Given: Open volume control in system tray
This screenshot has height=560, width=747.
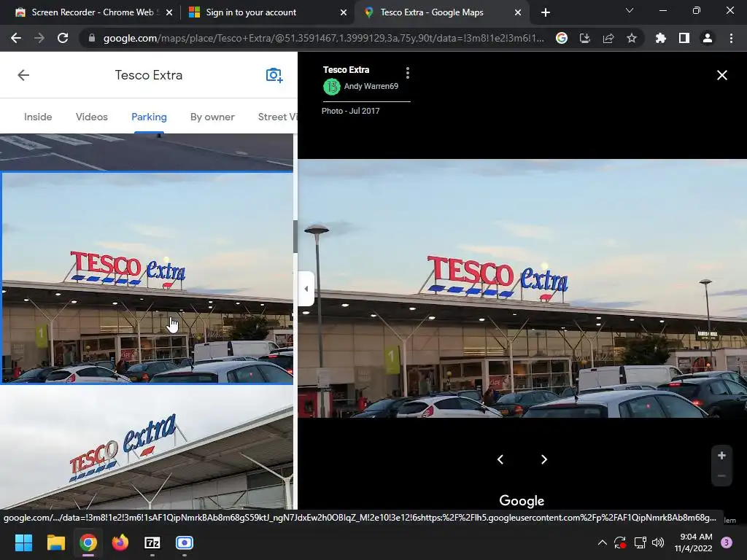Looking at the screenshot, I should (658, 542).
